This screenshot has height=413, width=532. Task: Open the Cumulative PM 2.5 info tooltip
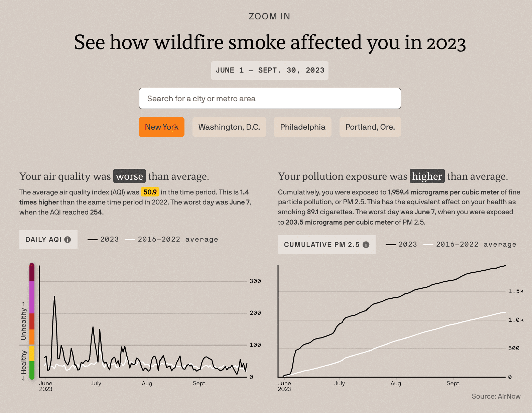(366, 244)
